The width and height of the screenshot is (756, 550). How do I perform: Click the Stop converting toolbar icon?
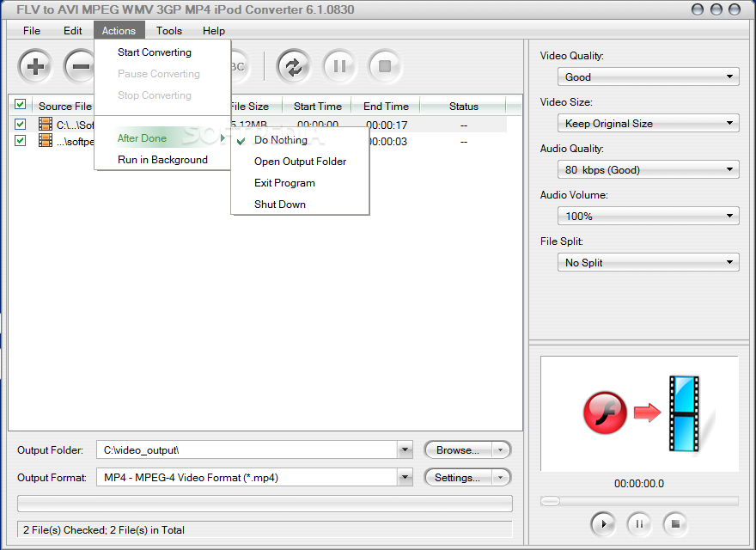point(384,66)
